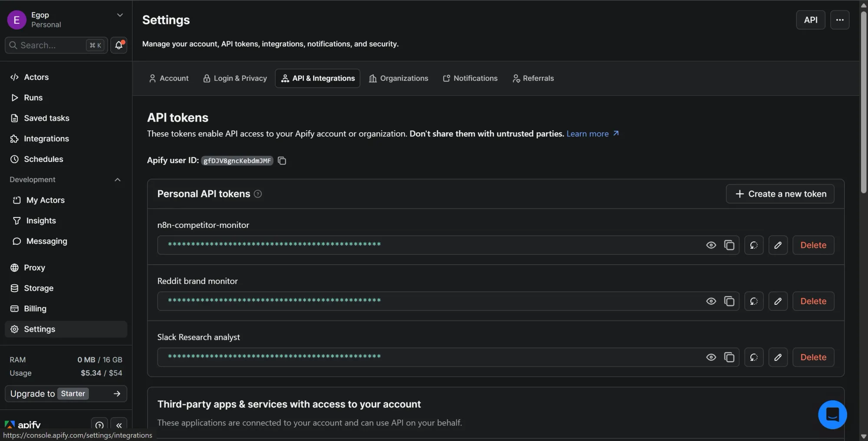Focus the Search field in sidebar
Image resolution: width=868 pixels, height=441 pixels.
click(x=56, y=45)
